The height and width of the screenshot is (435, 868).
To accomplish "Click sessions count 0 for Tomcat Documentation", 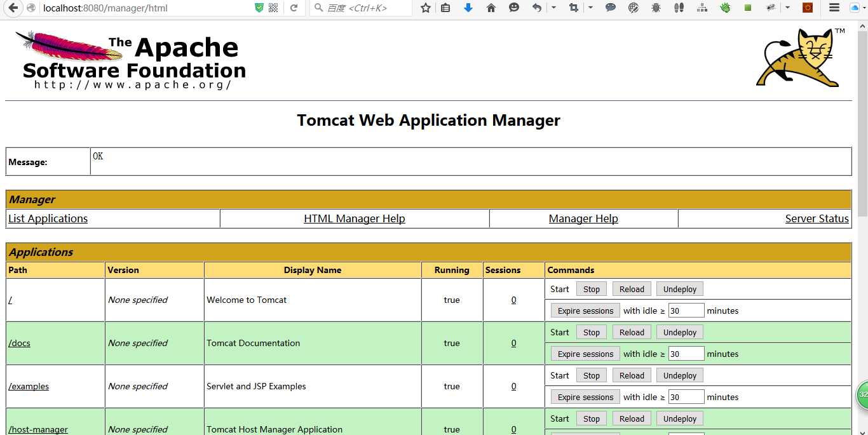I will [x=513, y=343].
